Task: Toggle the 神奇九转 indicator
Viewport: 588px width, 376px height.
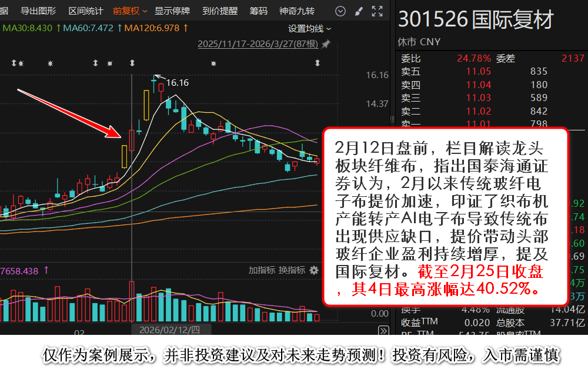Action: [x=296, y=11]
